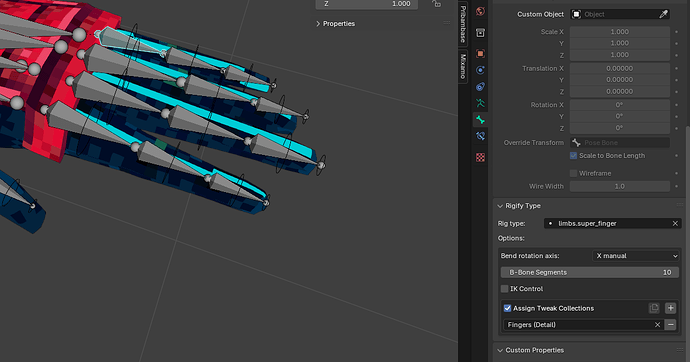690x362 pixels.
Task: Pick Custom Object with the eyedropper
Action: [x=663, y=14]
